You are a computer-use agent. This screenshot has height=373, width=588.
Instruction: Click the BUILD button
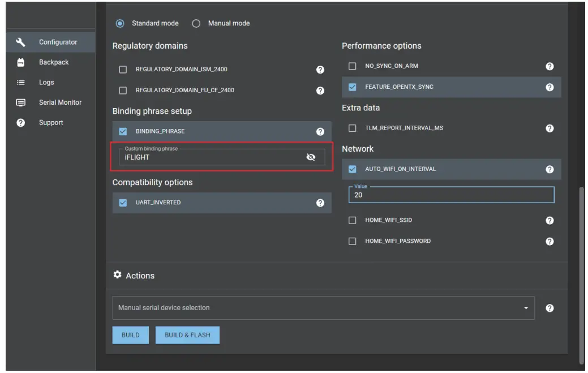coord(130,335)
